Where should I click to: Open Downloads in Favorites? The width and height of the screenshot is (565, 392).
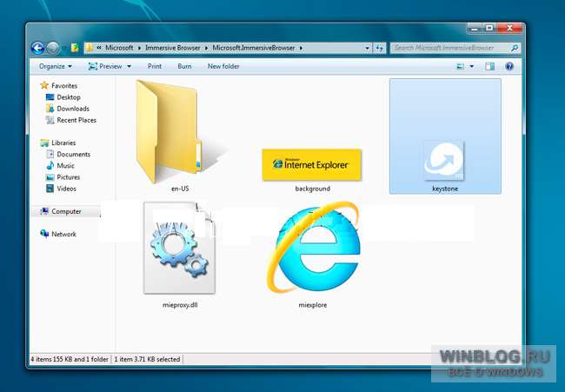pyautogui.click(x=73, y=109)
